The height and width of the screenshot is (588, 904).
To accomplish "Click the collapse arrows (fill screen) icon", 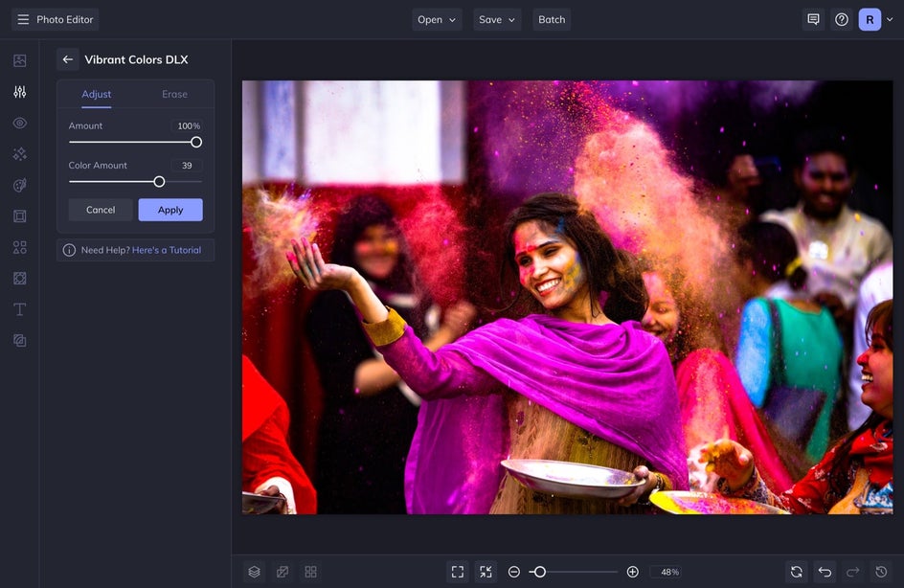I will tap(486, 572).
